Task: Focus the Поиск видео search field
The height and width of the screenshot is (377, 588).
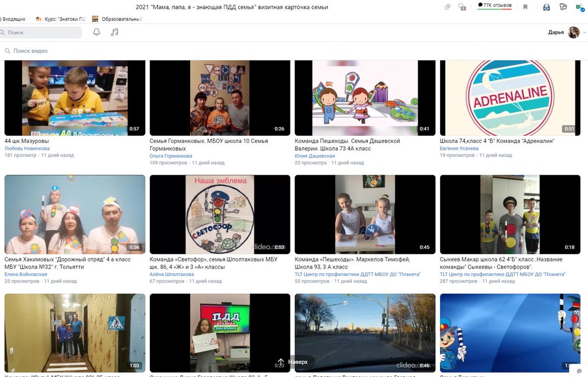Action: [294, 51]
